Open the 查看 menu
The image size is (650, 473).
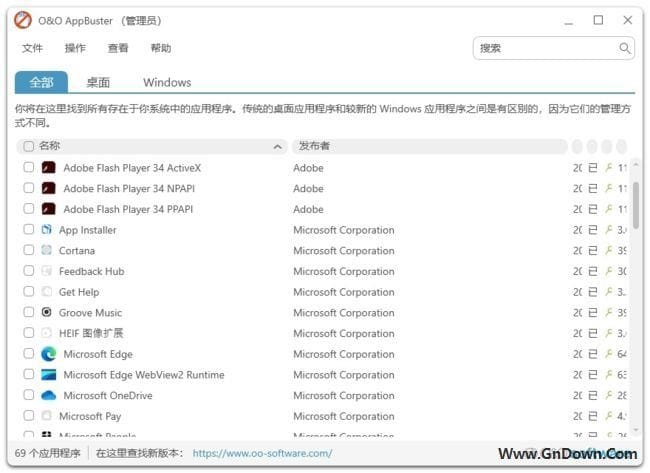point(118,48)
